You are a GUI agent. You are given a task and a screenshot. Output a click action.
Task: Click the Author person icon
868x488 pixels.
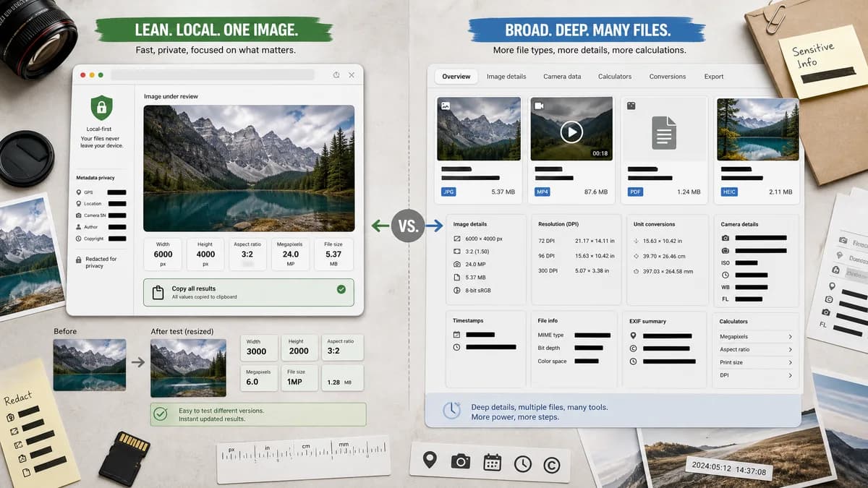(79, 227)
